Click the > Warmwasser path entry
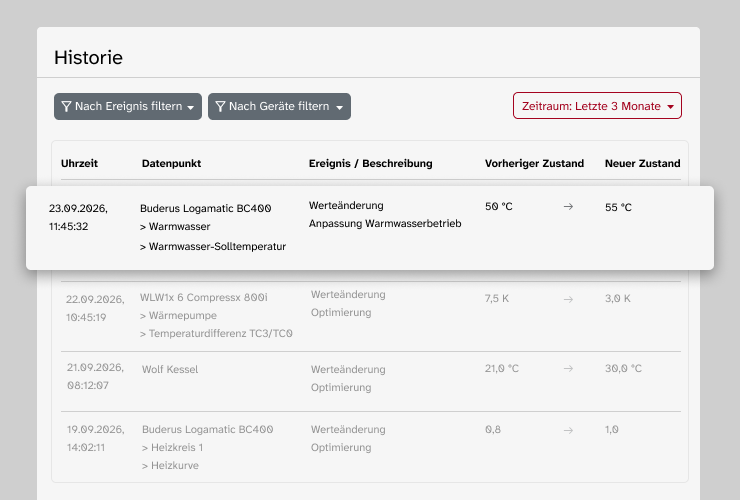 pos(175,227)
